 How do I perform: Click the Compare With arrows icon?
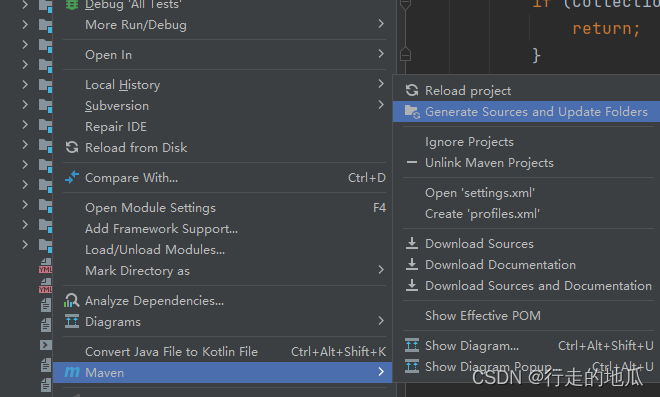coord(72,178)
